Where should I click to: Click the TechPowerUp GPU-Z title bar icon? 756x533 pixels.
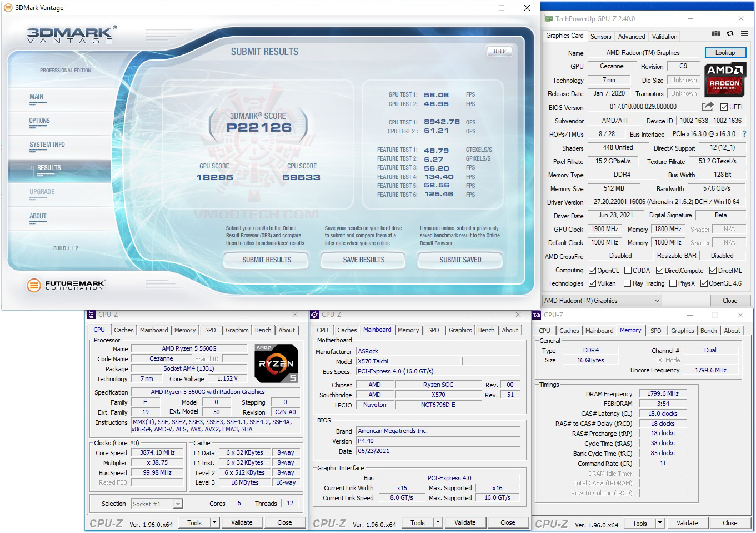point(549,18)
